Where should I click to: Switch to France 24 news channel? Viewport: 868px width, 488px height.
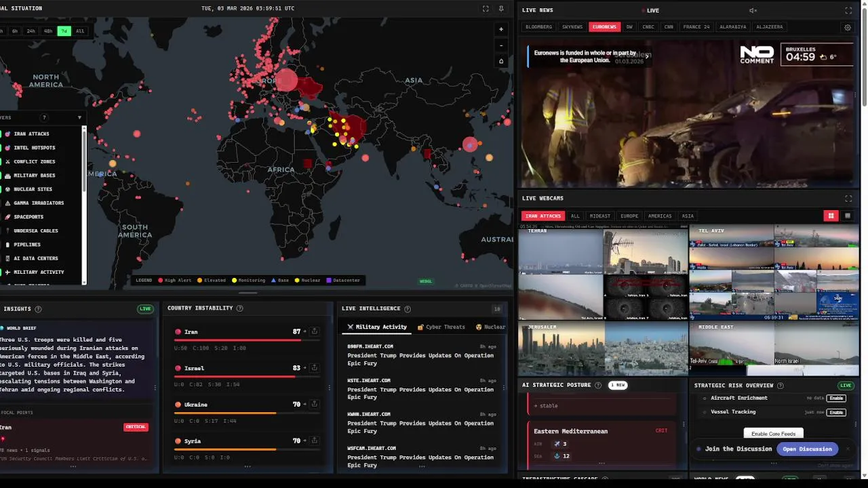(x=696, y=27)
